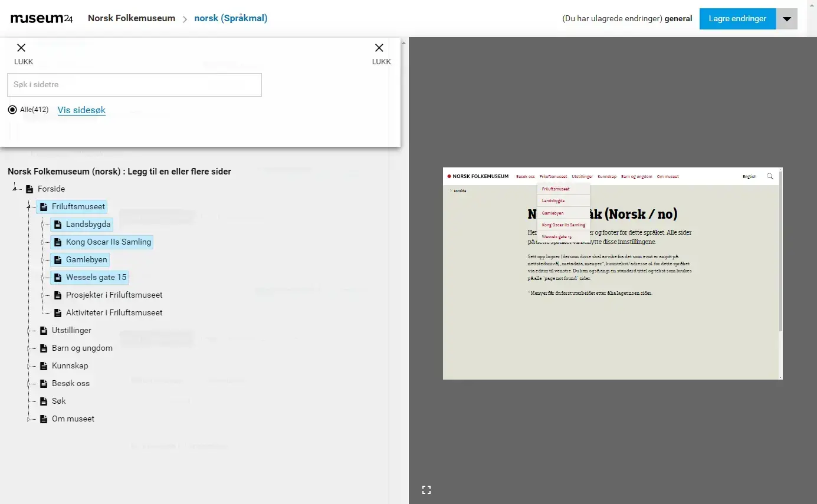Click the Forside breadcrumb in the preview
Image resolution: width=817 pixels, height=504 pixels.
(x=460, y=191)
